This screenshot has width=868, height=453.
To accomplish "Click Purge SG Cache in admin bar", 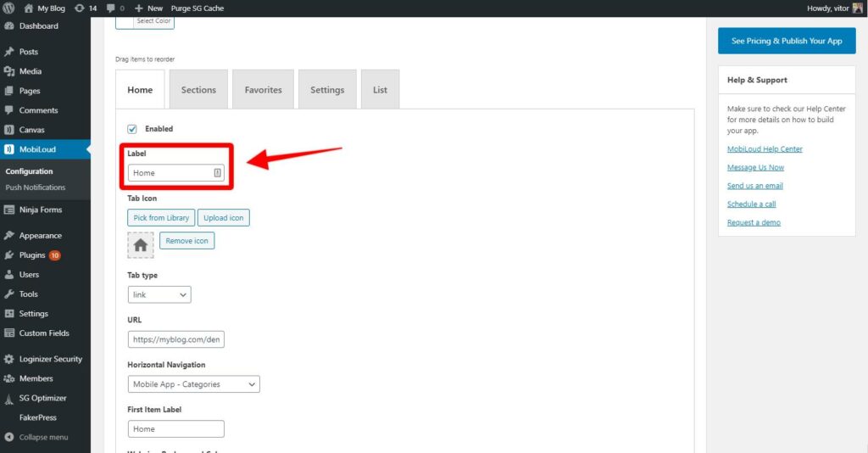I will click(198, 8).
